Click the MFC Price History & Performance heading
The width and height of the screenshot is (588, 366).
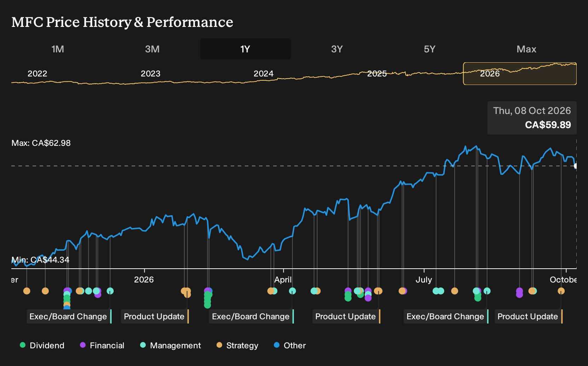pyautogui.click(x=122, y=22)
